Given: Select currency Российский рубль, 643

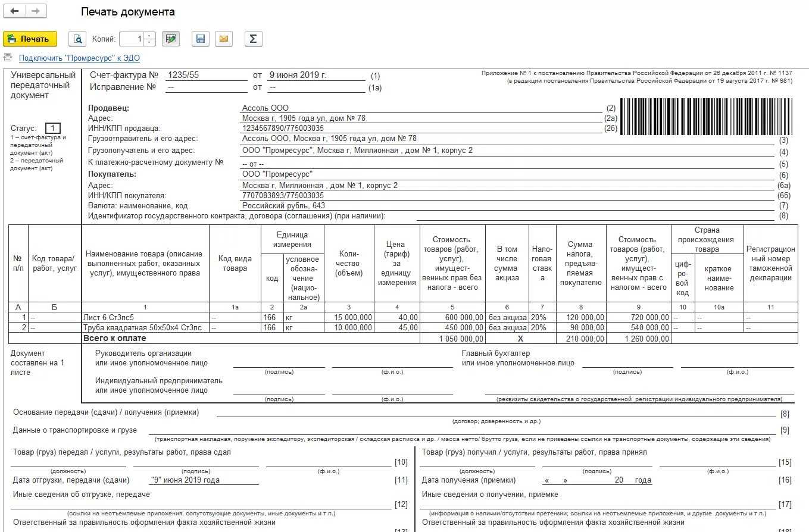Looking at the screenshot, I should point(283,205).
